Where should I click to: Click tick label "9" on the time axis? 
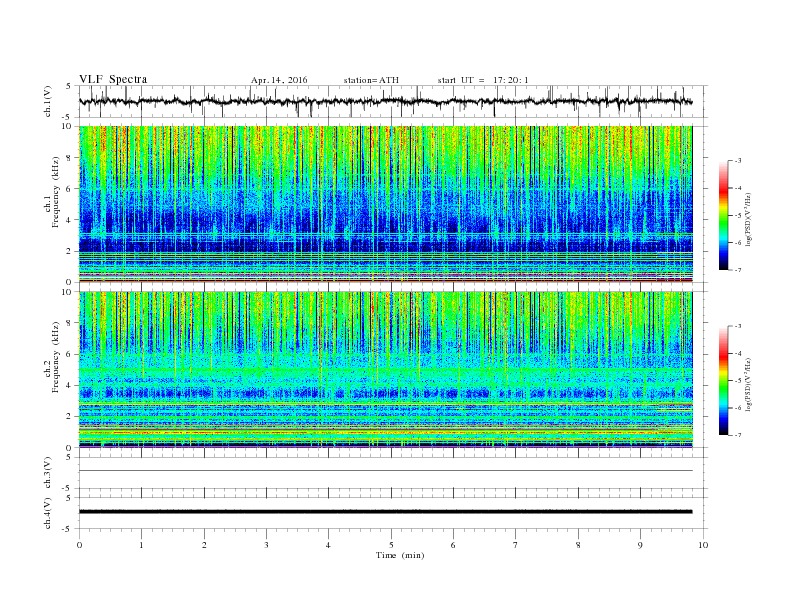pyautogui.click(x=640, y=545)
